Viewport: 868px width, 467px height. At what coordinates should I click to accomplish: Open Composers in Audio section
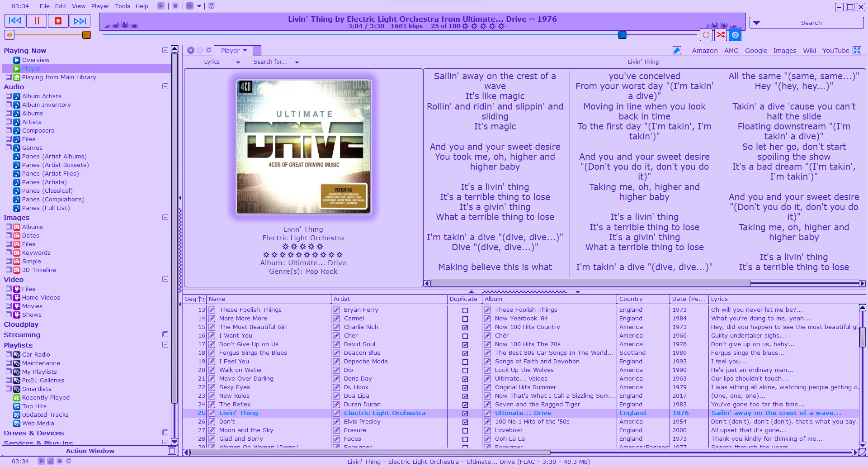click(38, 130)
